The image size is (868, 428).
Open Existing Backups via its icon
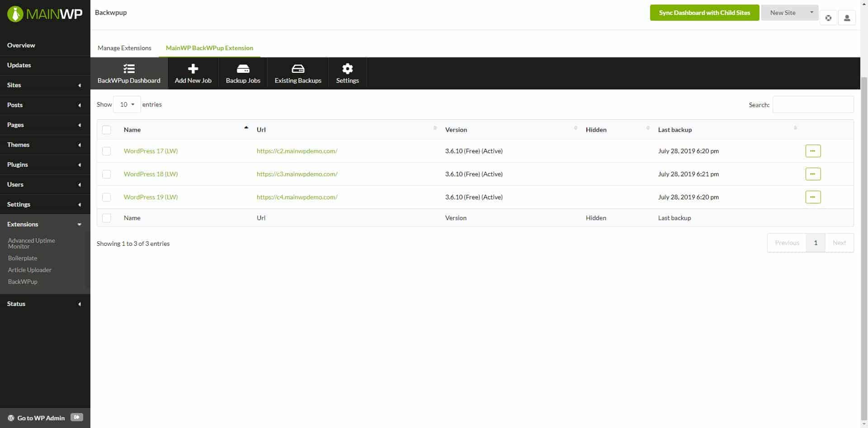pos(297,68)
